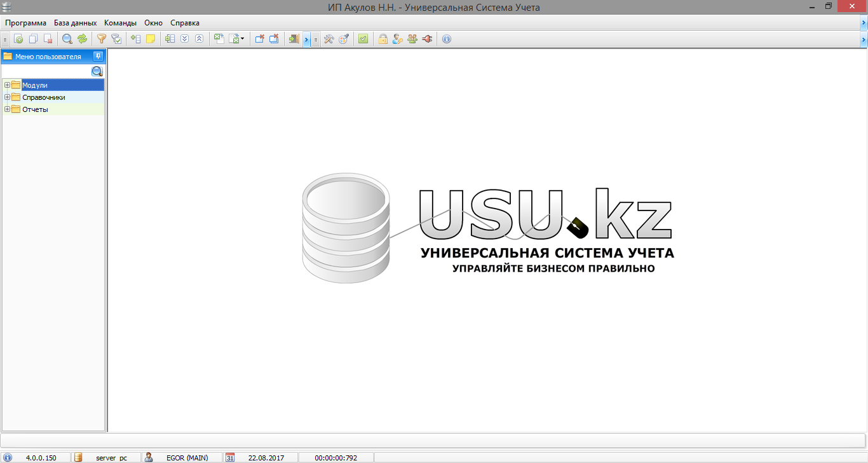This screenshot has height=463, width=868.
Task: Click the second toolbar grip handle
Action: click(x=316, y=39)
